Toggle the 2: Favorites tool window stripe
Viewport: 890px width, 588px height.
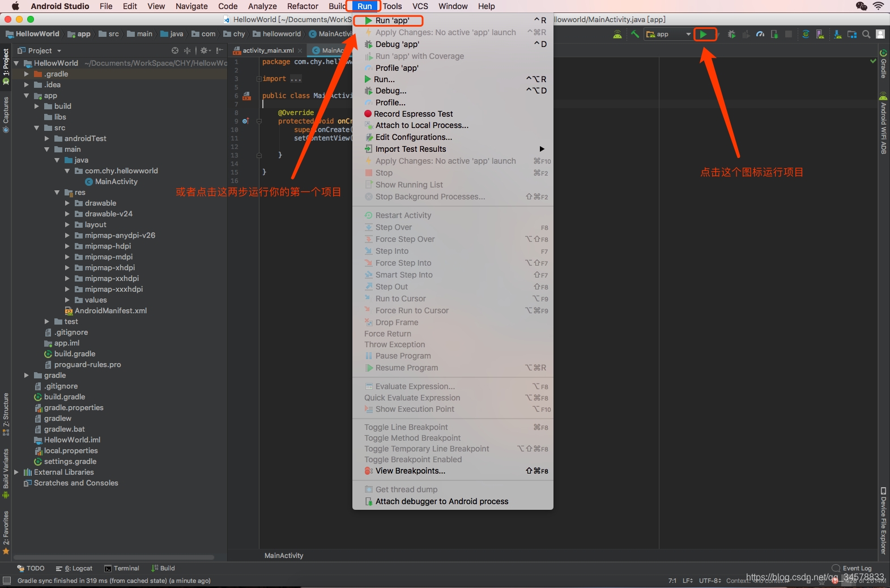pyautogui.click(x=6, y=532)
